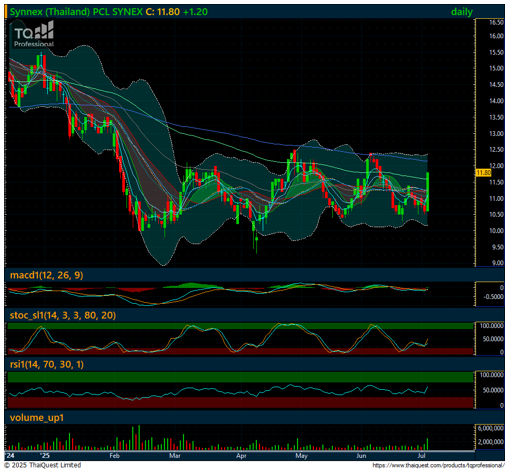Click the 10.00 price axis label
This screenshot has height=473, width=509.
(496, 231)
